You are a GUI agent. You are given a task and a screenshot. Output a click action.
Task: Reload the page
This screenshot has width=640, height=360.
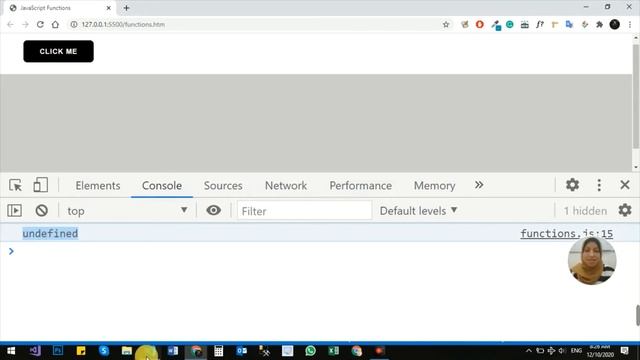point(40,24)
